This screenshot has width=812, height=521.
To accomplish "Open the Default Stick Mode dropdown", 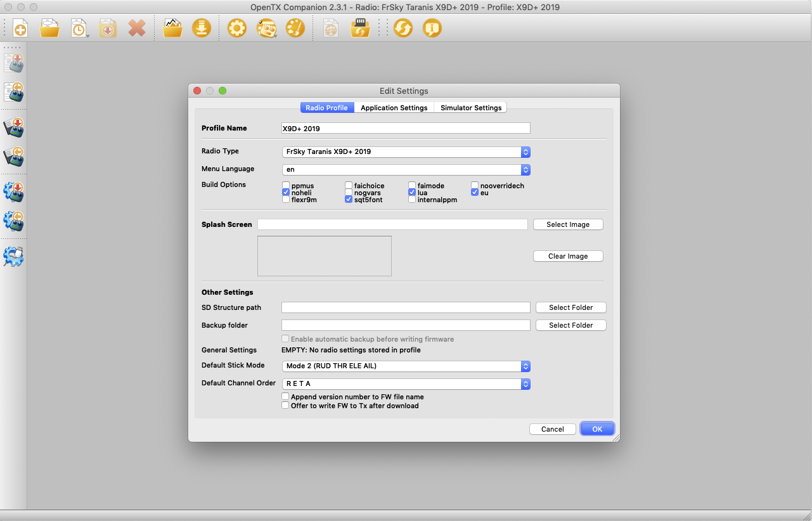I will click(406, 366).
